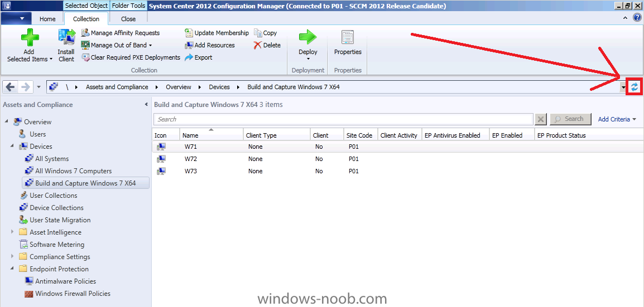Select All Windows 7 Computers collection

[74, 171]
